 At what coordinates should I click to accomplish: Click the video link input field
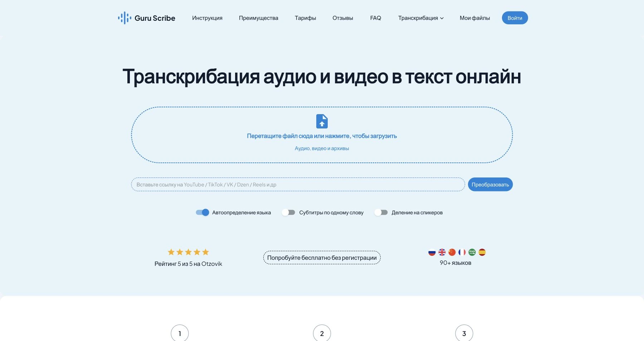pyautogui.click(x=298, y=185)
